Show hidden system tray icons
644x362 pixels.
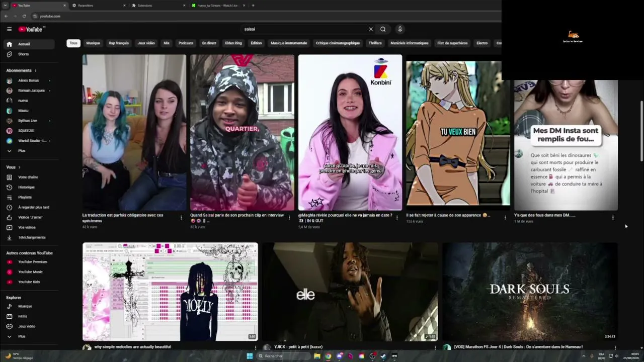coord(584,356)
